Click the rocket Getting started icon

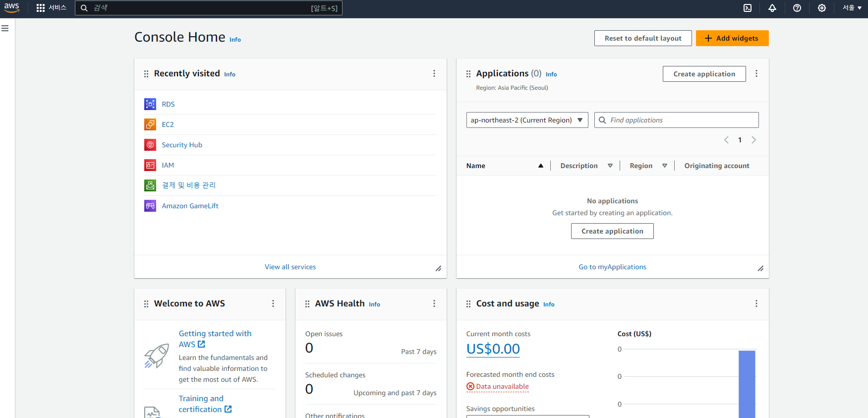[157, 356]
